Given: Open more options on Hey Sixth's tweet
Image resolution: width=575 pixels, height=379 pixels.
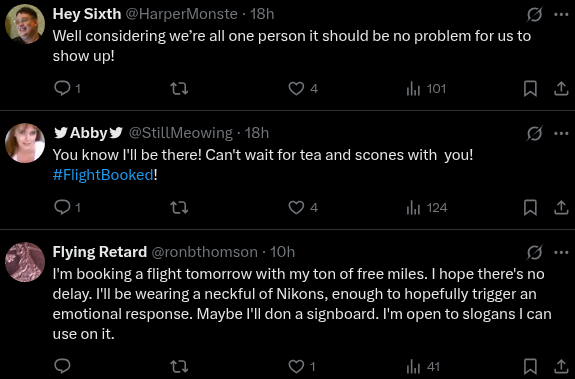Looking at the screenshot, I should pos(561,15).
